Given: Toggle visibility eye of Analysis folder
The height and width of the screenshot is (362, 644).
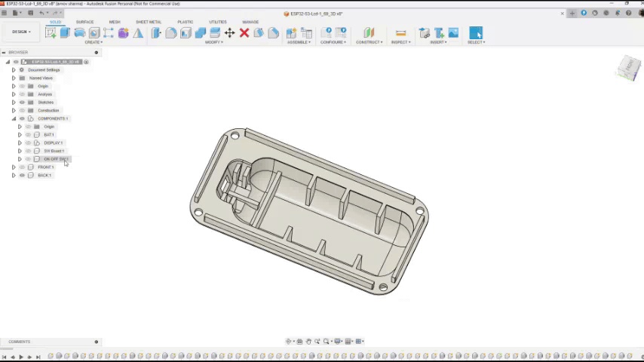Looking at the screenshot, I should 22,94.
